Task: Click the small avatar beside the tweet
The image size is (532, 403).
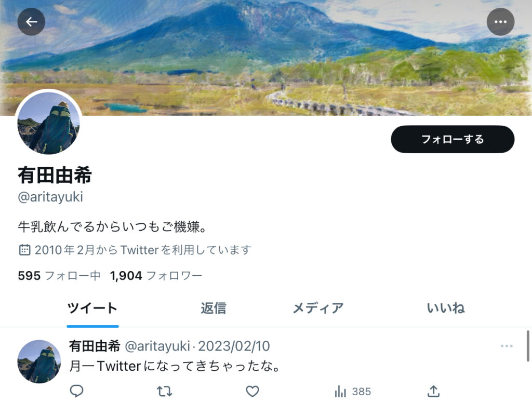Action: tap(39, 361)
